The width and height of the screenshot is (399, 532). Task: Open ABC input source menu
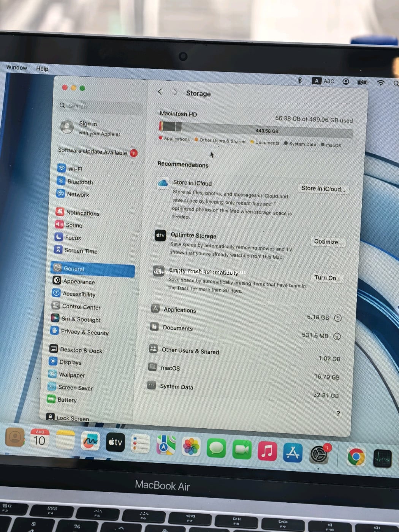coord(323,81)
